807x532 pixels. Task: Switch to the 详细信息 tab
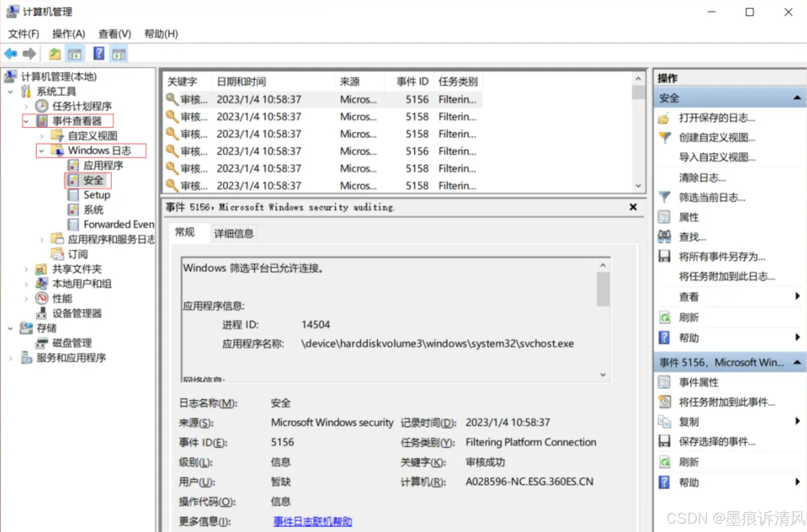tap(234, 234)
